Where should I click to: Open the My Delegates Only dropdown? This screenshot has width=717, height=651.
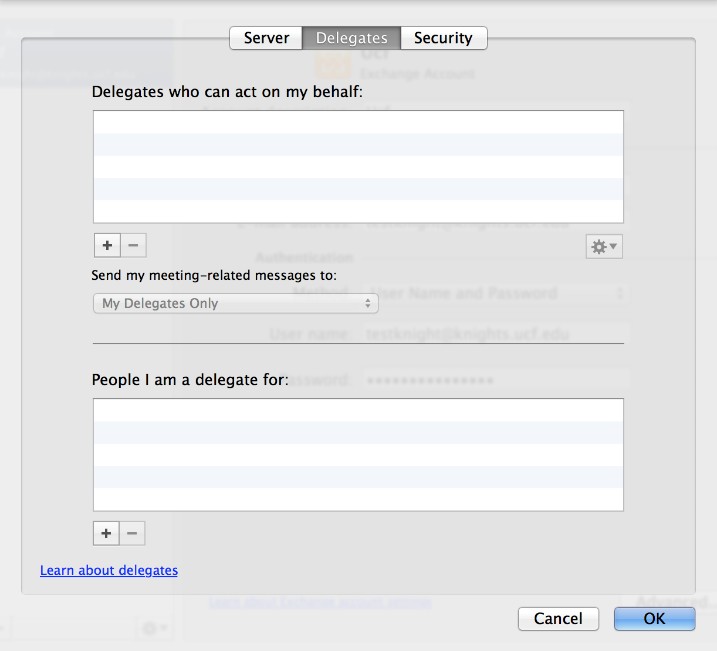[235, 304]
